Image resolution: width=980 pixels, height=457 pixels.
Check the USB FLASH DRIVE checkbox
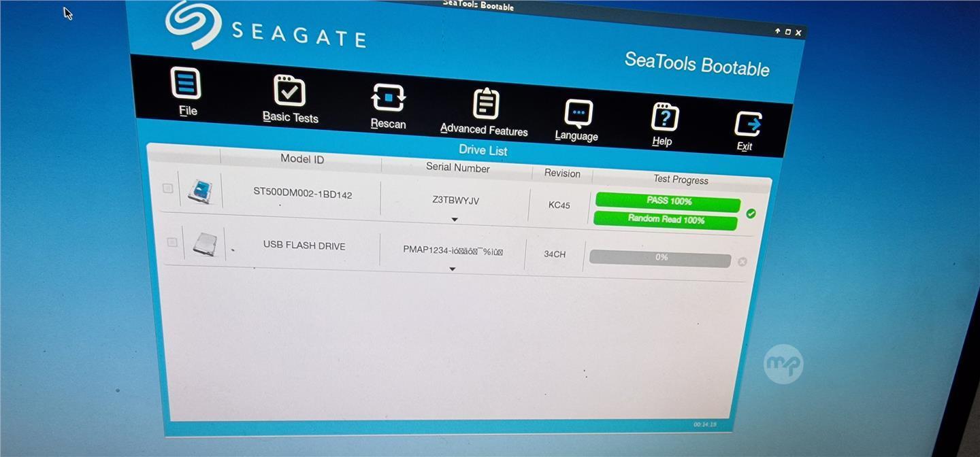[171, 242]
